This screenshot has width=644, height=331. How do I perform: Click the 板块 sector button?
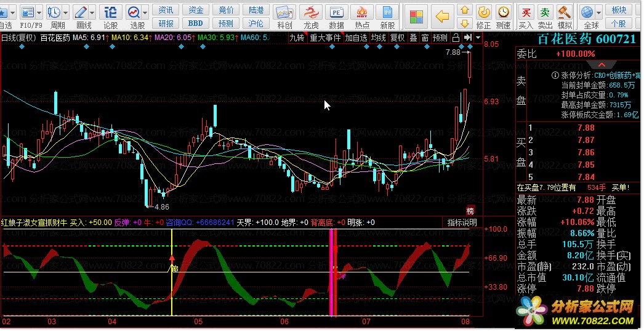coord(619,9)
